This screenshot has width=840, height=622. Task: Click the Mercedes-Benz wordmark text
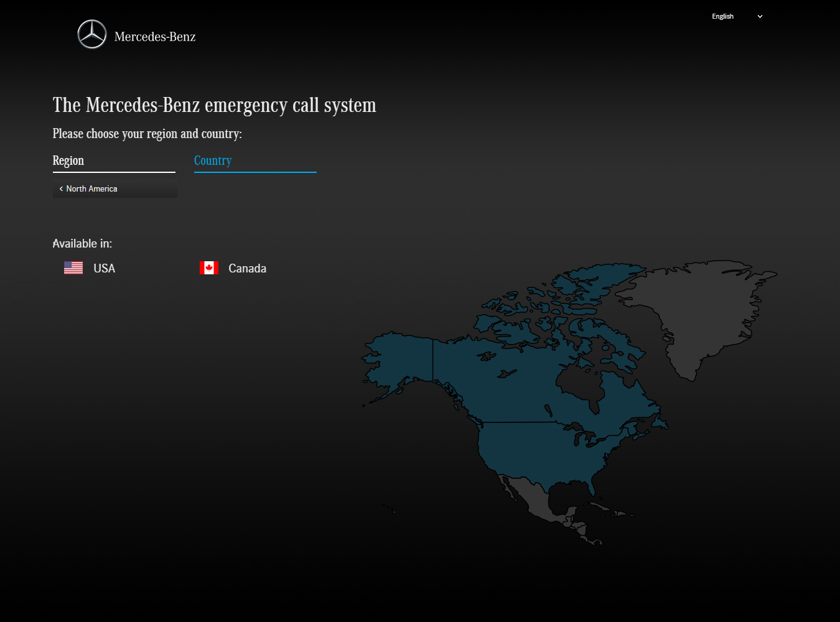[x=155, y=37]
